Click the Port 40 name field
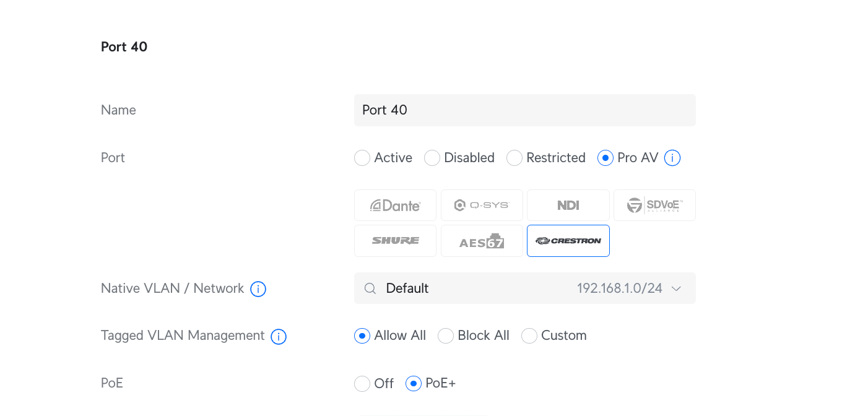868x416 pixels. point(524,110)
